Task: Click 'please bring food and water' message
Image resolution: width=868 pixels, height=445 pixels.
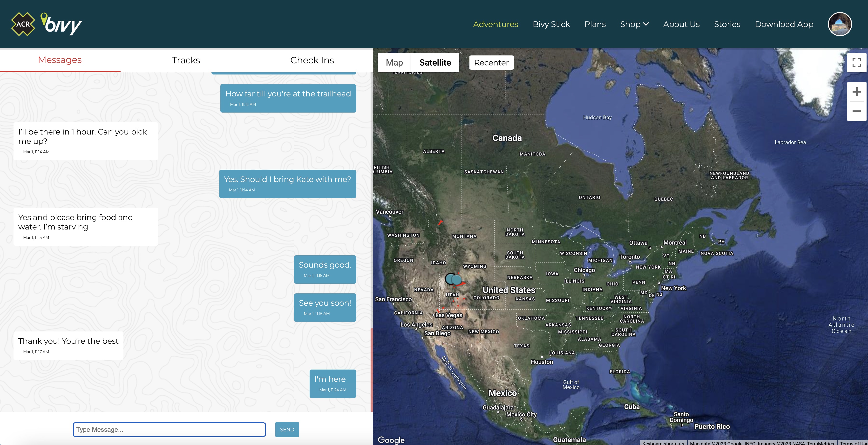Action: pos(86,227)
